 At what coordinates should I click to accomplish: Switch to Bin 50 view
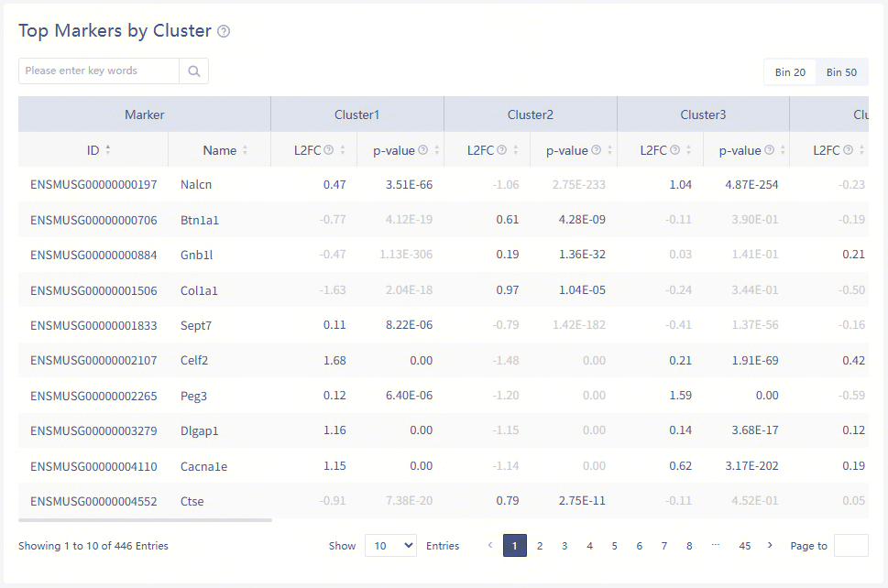coord(841,72)
